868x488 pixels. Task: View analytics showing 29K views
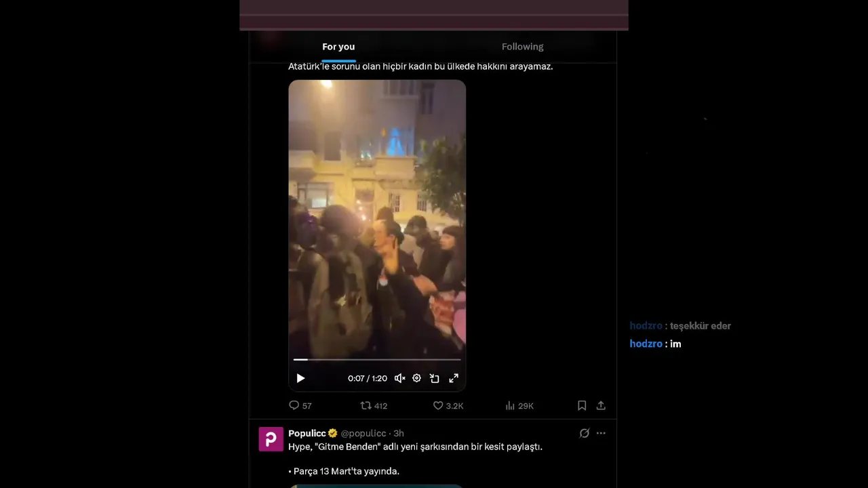pos(519,405)
